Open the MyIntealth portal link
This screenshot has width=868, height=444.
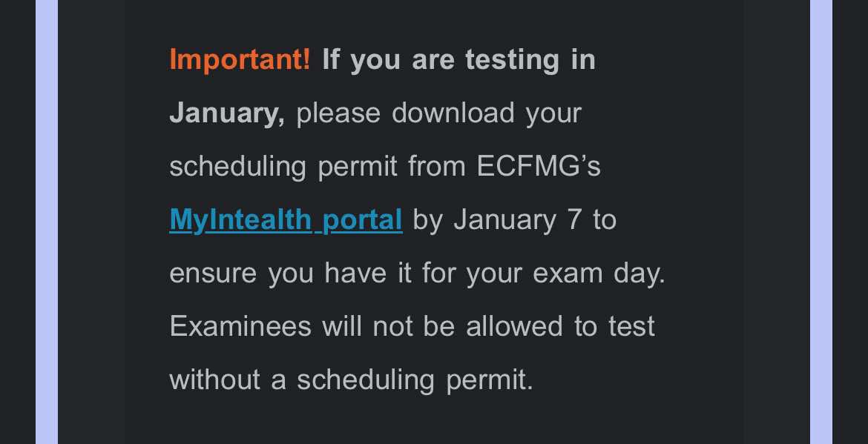(x=286, y=220)
